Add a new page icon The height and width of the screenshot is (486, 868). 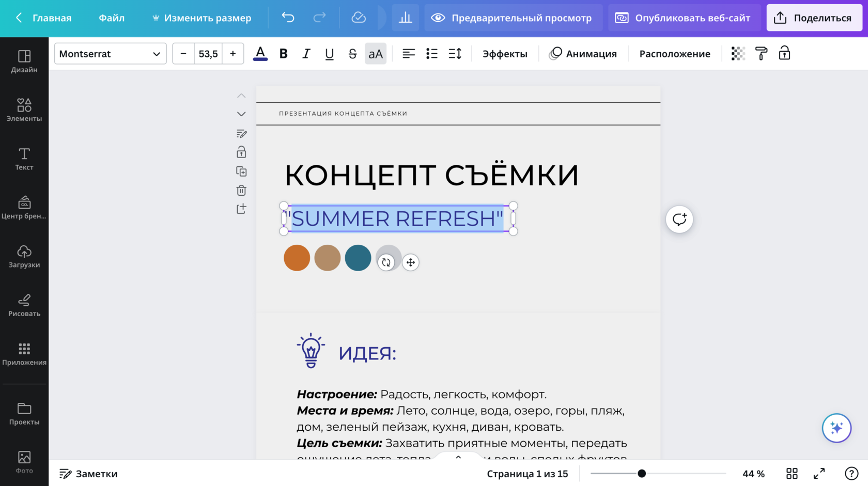241,209
